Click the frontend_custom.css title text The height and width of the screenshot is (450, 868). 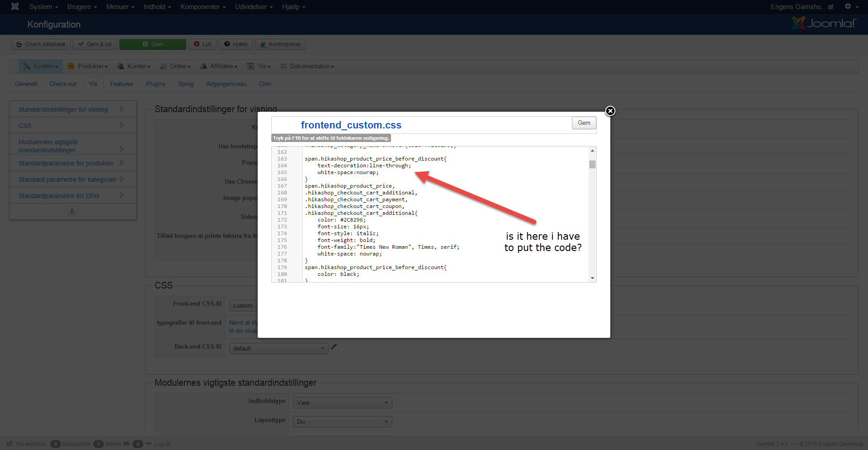[351, 125]
